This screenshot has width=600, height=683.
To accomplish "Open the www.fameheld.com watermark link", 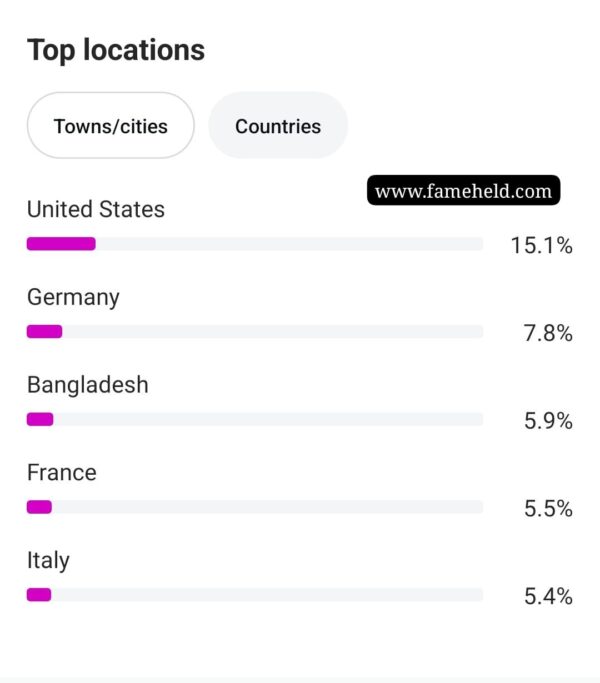I will 464,190.
